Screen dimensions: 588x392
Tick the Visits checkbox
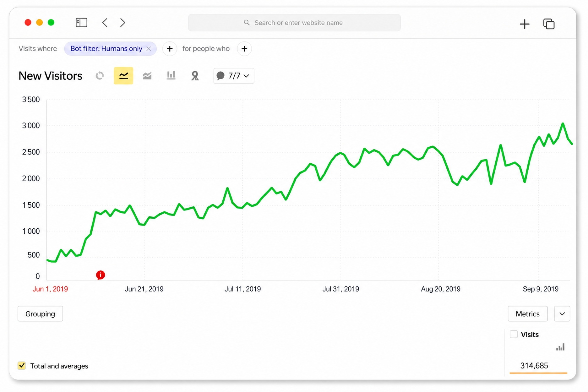(x=514, y=334)
